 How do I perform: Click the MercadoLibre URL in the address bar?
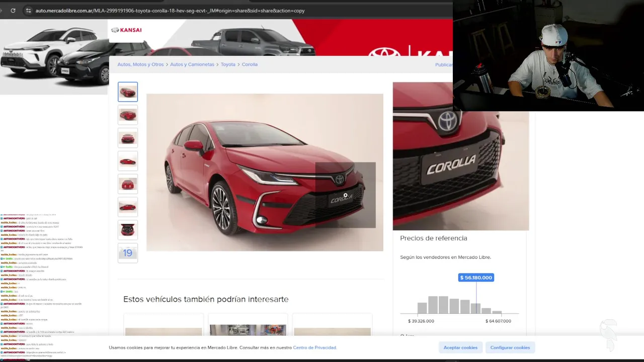point(170,11)
